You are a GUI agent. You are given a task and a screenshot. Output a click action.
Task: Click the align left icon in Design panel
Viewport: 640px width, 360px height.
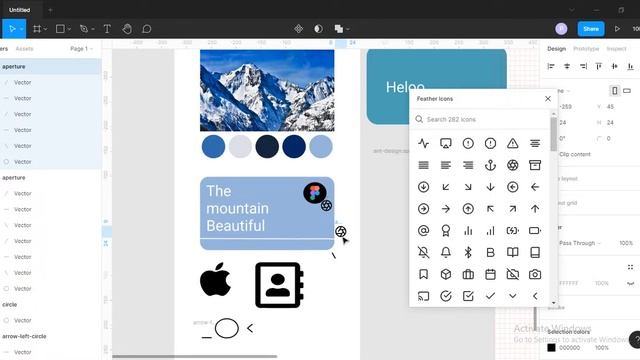coord(551,66)
